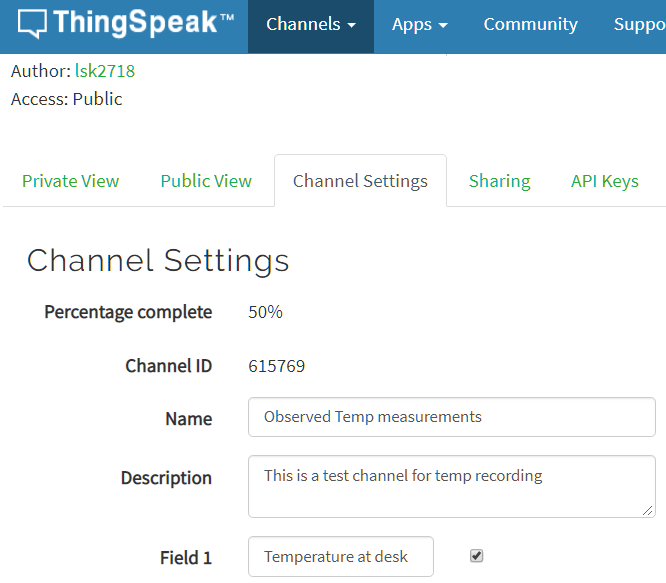
Task: Click the Channel ID number 615769
Action: coord(276,366)
